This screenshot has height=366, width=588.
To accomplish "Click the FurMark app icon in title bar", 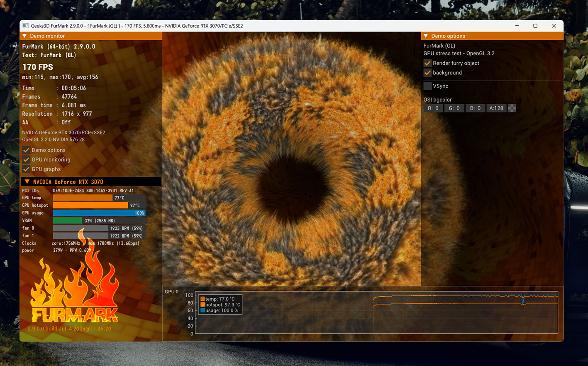I will [25, 26].
